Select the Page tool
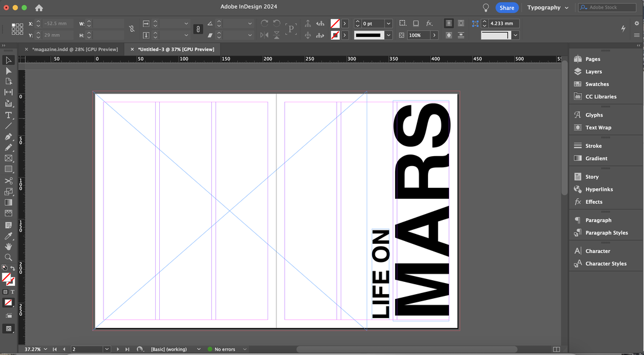The height and width of the screenshot is (355, 644). [8, 82]
